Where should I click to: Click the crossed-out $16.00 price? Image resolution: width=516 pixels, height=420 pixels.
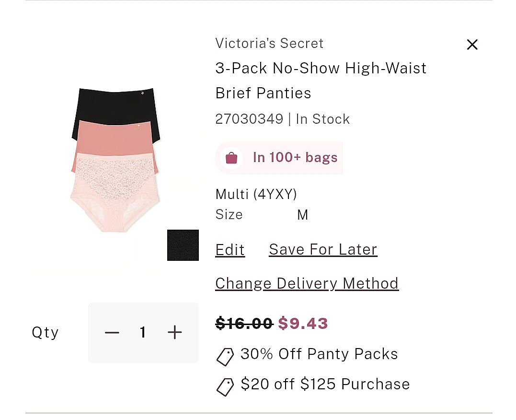(244, 324)
